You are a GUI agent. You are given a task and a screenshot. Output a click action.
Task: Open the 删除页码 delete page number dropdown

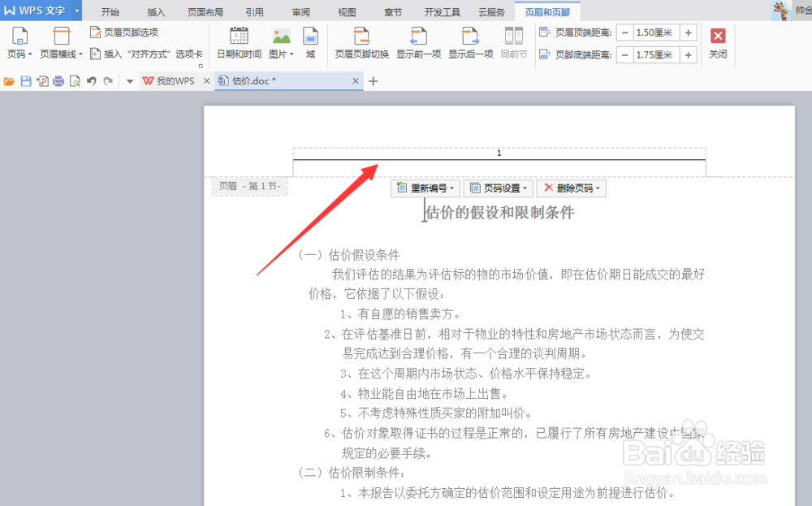click(571, 188)
